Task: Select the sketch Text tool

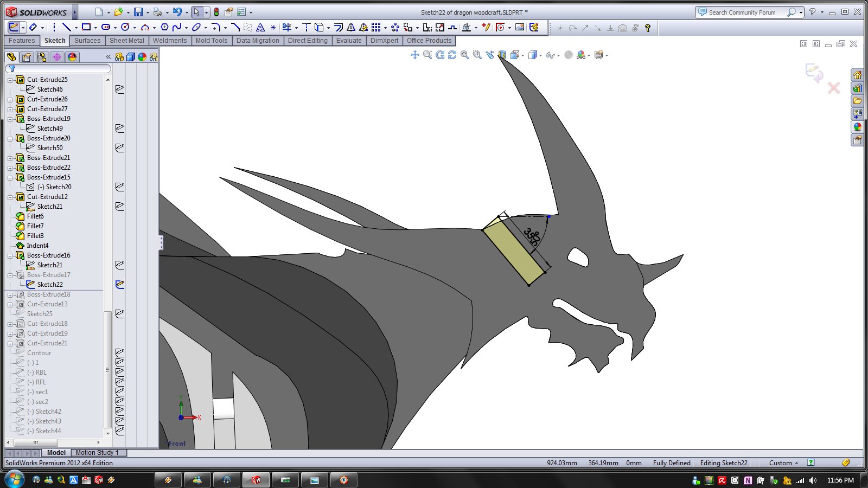Action: pyautogui.click(x=260, y=27)
